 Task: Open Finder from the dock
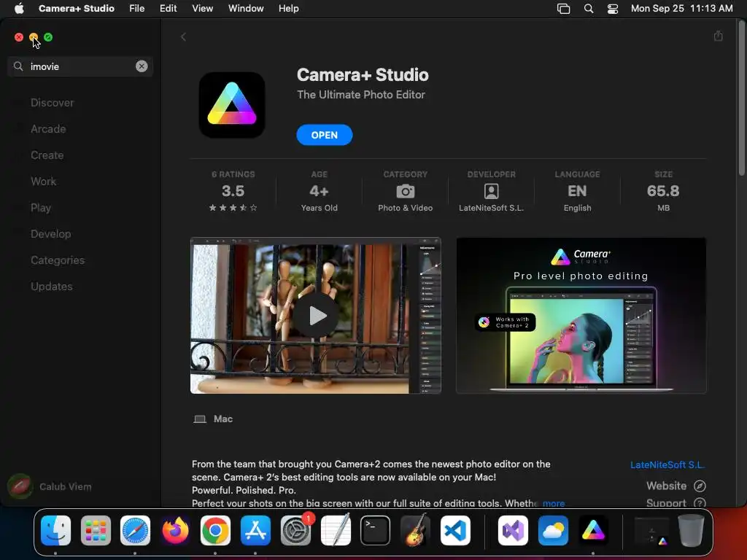click(55, 530)
